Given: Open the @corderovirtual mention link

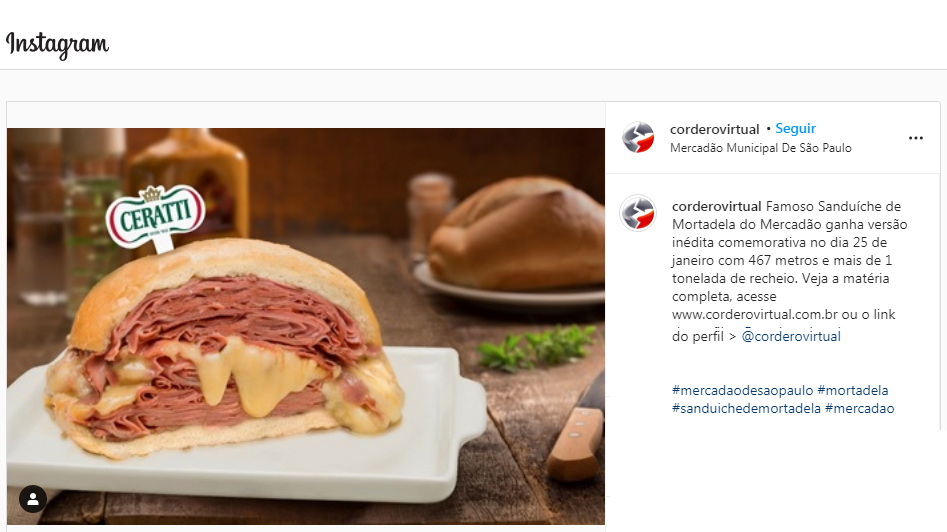Looking at the screenshot, I should tap(791, 336).
